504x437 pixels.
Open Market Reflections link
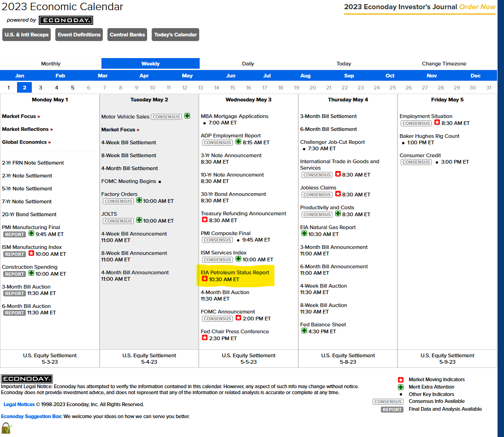(27, 129)
